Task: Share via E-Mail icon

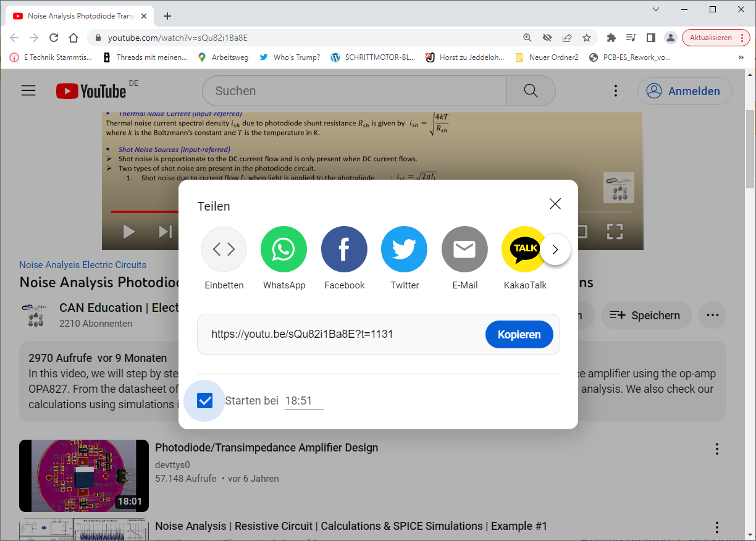Action: click(x=464, y=250)
